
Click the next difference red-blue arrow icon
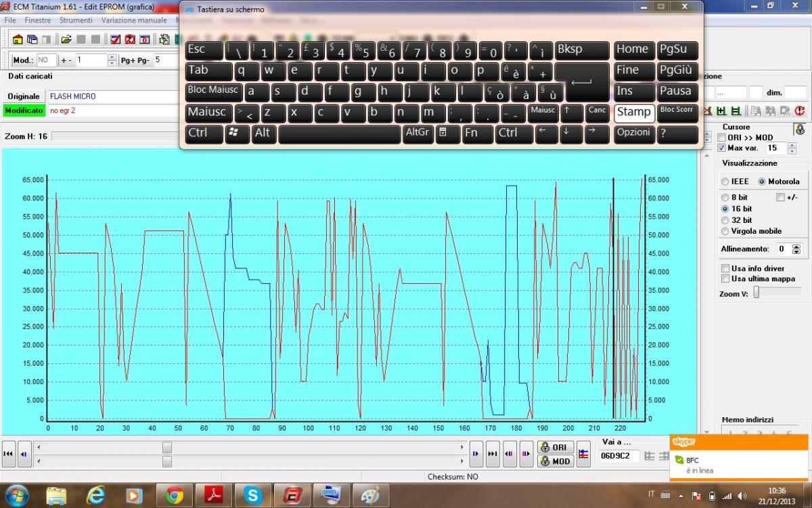[525, 454]
